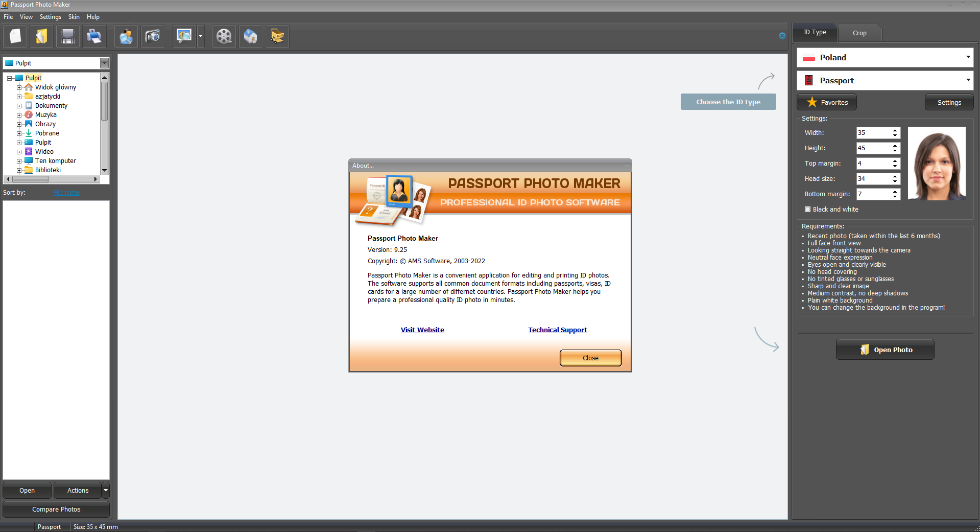Screen dimensions: 980x532
Task: Toggle the Black and white checkbox
Action: 807,209
